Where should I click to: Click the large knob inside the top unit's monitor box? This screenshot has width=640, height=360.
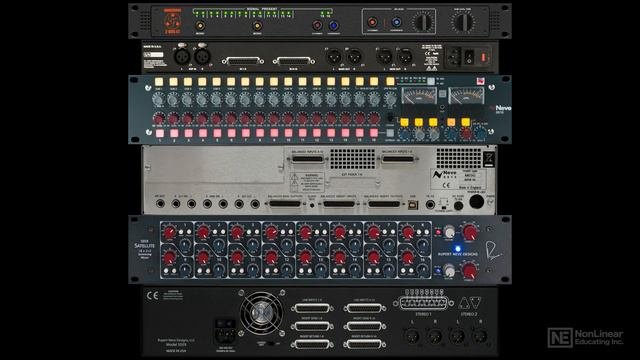point(423,22)
